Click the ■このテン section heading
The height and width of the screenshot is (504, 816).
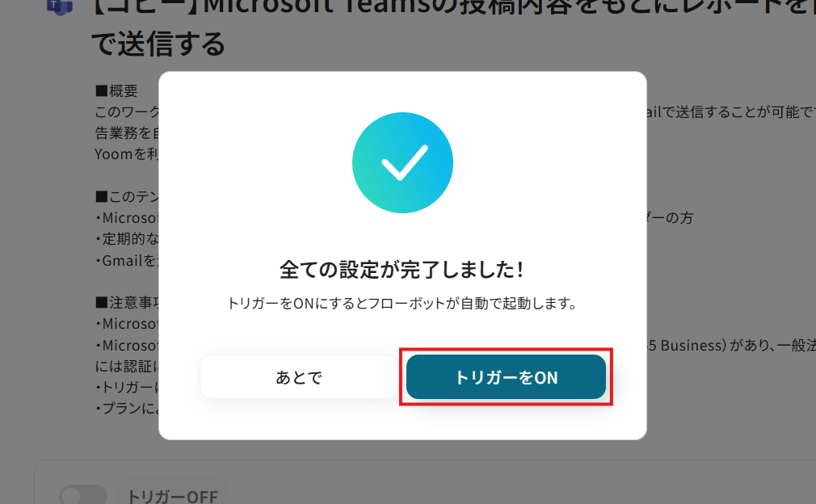click(127, 196)
